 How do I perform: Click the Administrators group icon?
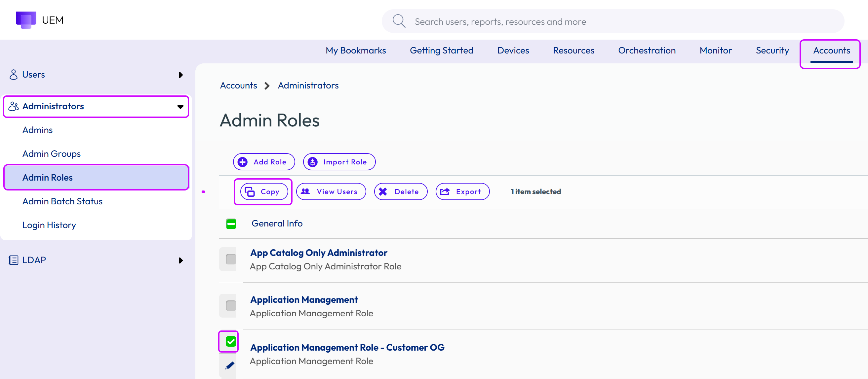click(x=14, y=106)
